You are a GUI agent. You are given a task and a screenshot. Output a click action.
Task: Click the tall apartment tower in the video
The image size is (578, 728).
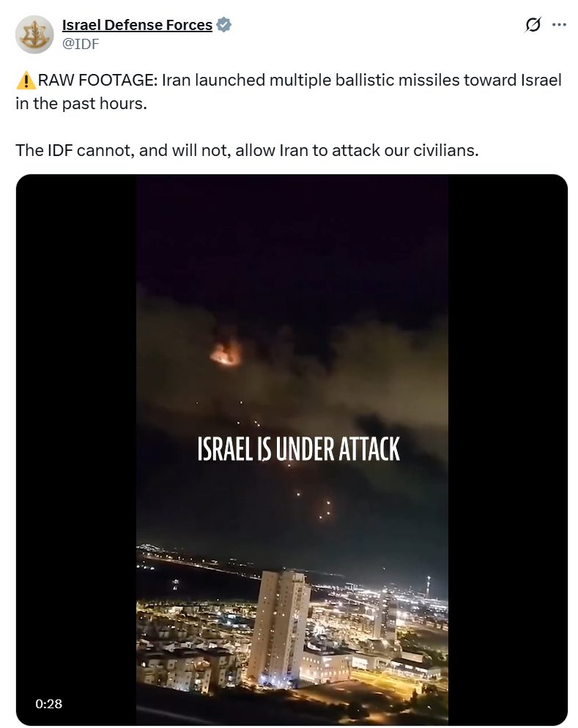pyautogui.click(x=278, y=627)
